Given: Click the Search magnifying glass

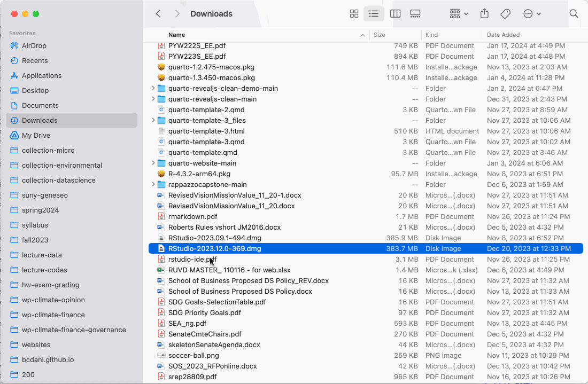Looking at the screenshot, I should click(574, 14).
